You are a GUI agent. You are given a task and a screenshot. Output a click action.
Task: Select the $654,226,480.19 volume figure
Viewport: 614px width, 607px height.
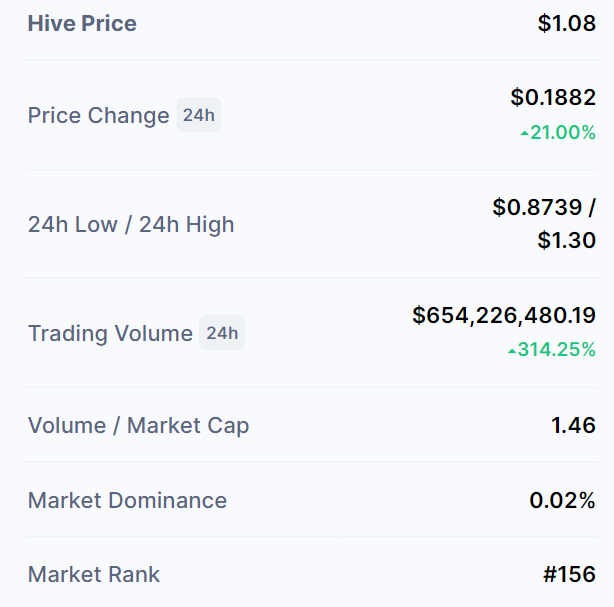click(504, 315)
